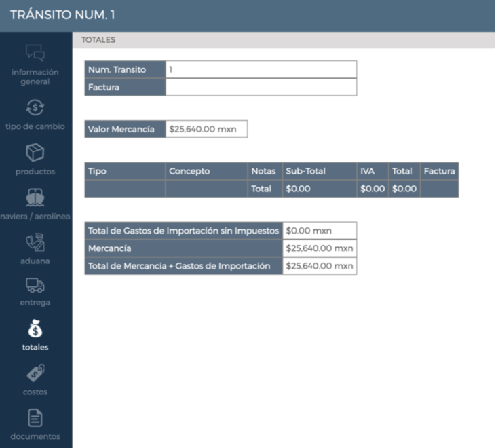The image size is (496, 448).
Task: Open the productos box icon
Action: click(x=35, y=152)
